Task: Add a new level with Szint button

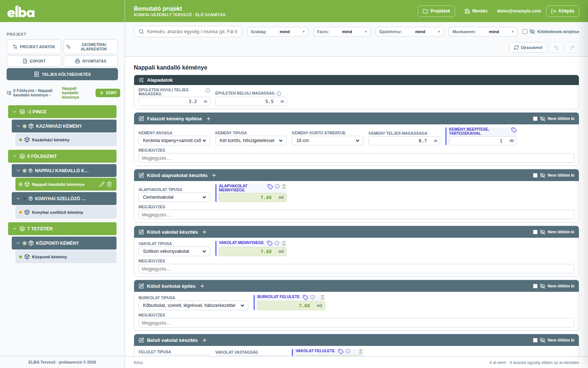Action: tap(108, 93)
